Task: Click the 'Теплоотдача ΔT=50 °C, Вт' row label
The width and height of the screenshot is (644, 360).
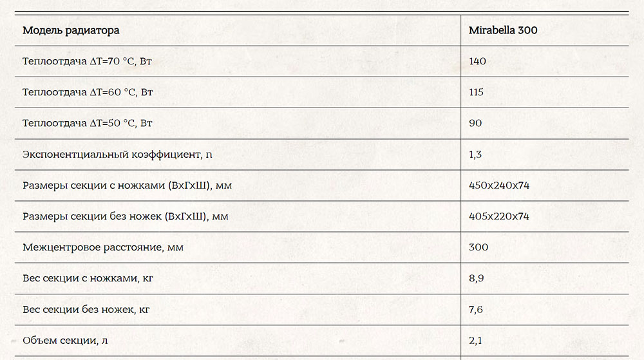Action: pyautogui.click(x=88, y=123)
